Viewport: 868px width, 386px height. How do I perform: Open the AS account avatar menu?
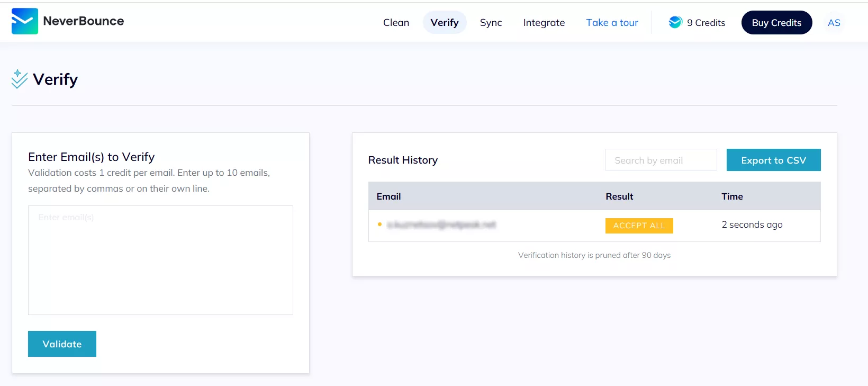click(x=834, y=23)
